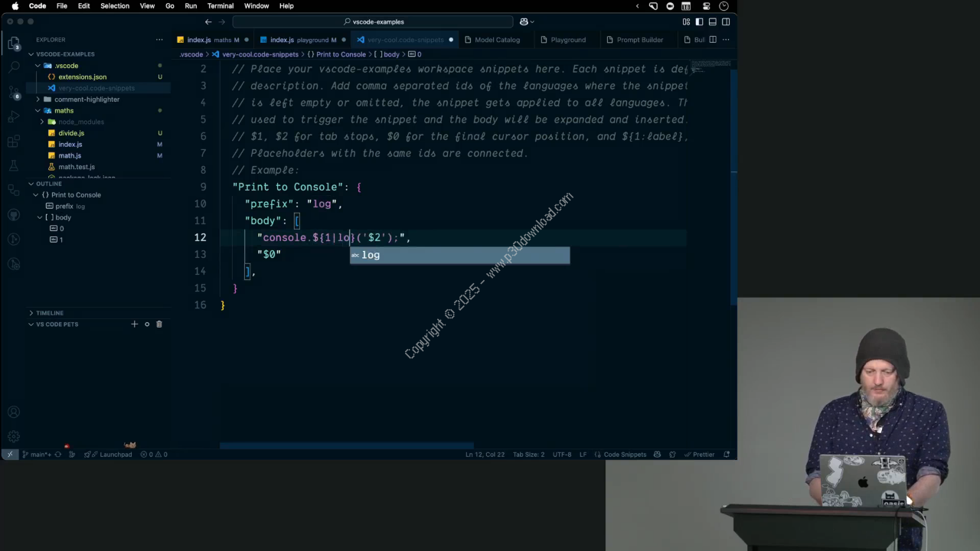Click body breadcrumb in editor path

click(x=387, y=54)
